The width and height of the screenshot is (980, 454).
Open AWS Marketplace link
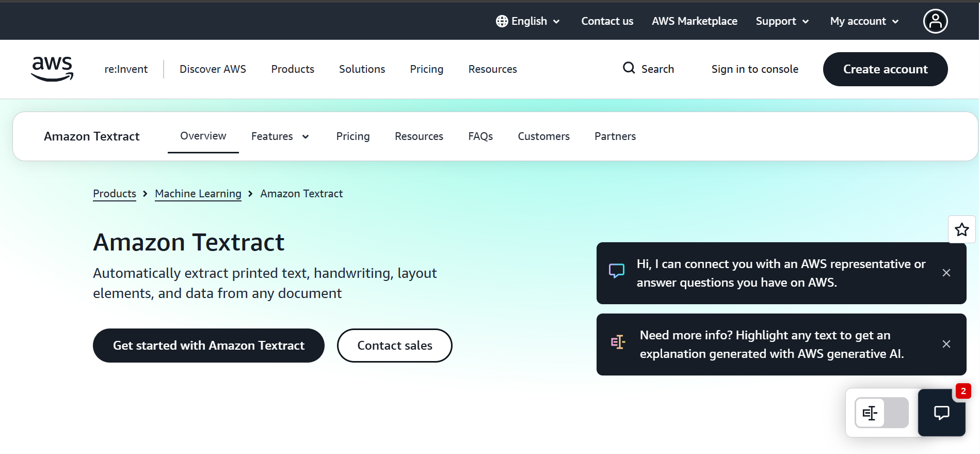(694, 21)
